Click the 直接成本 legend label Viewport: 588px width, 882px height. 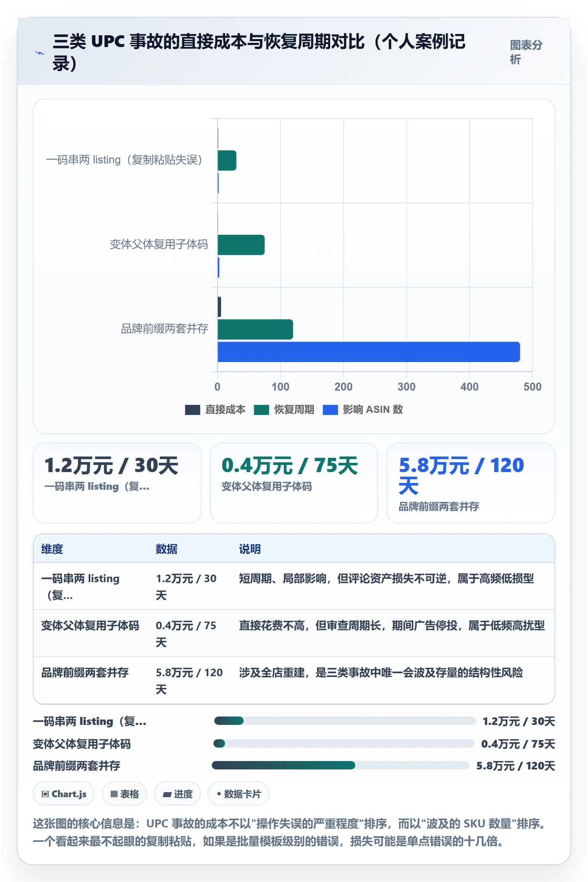pyautogui.click(x=225, y=409)
